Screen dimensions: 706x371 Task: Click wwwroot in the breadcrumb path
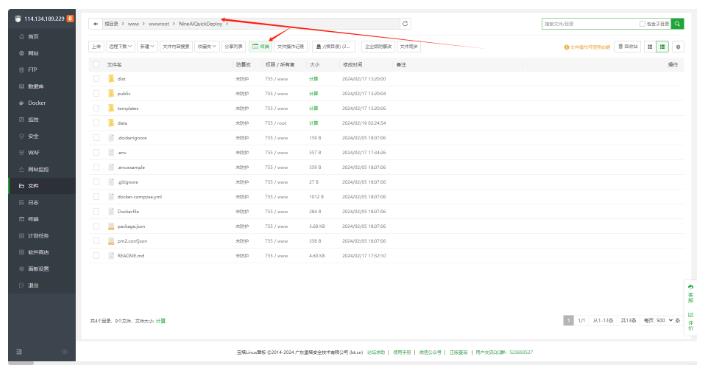(159, 24)
